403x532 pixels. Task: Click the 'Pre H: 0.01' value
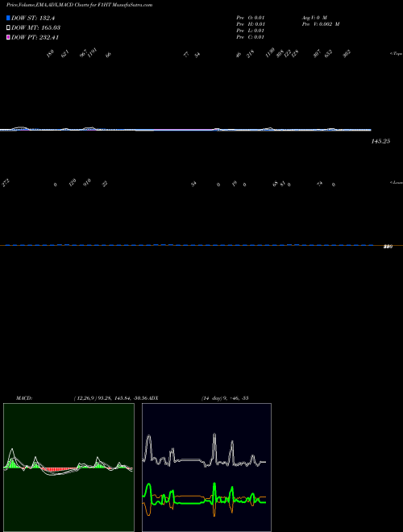(251, 24)
